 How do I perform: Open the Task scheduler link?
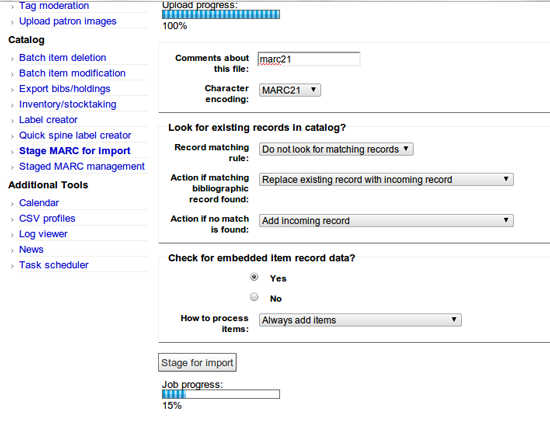54,265
